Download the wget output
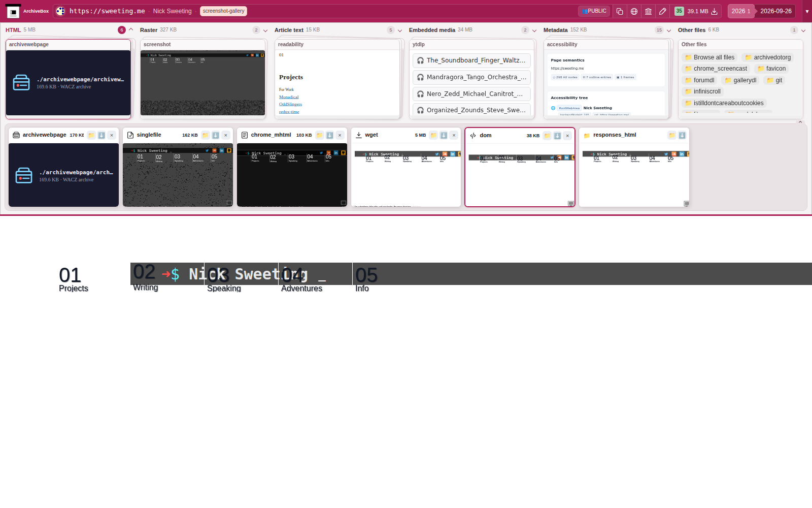The image size is (812, 508). tap(444, 135)
